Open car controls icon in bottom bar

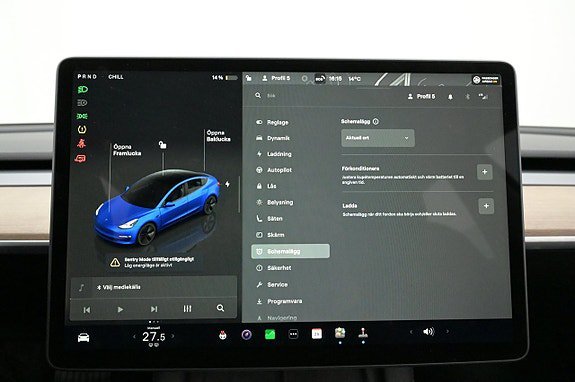[x=84, y=338]
